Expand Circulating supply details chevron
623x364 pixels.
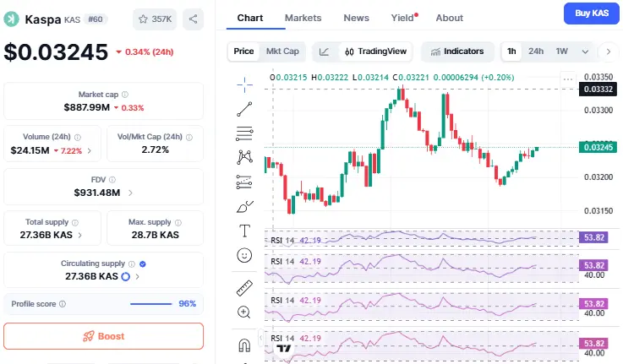click(x=138, y=277)
